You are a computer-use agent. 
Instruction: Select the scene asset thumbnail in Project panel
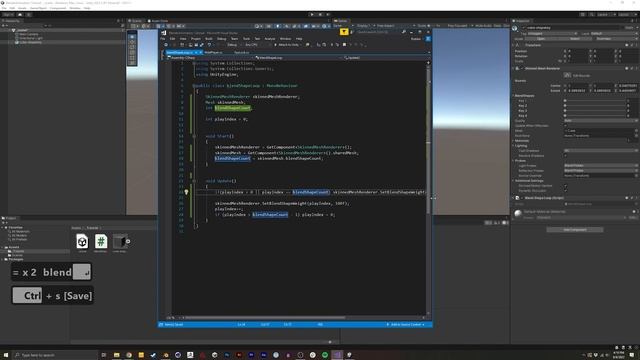(82, 241)
